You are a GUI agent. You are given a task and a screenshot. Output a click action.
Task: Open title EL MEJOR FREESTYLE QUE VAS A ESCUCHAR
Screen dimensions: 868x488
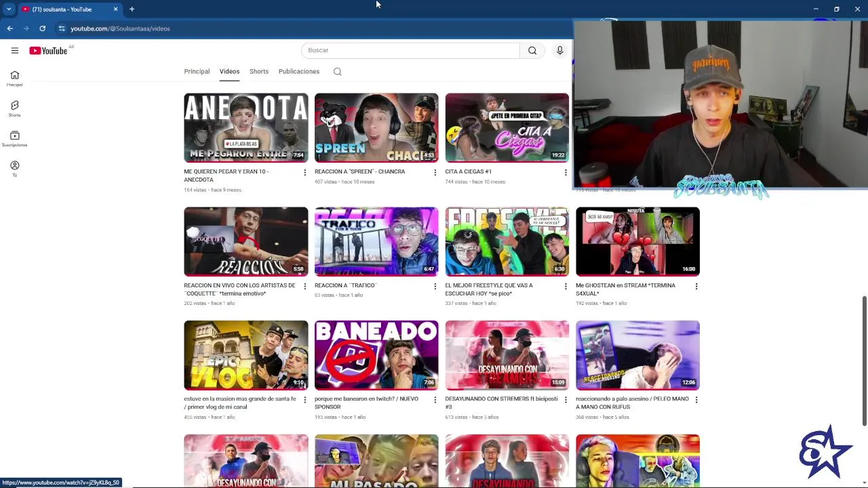tap(489, 289)
